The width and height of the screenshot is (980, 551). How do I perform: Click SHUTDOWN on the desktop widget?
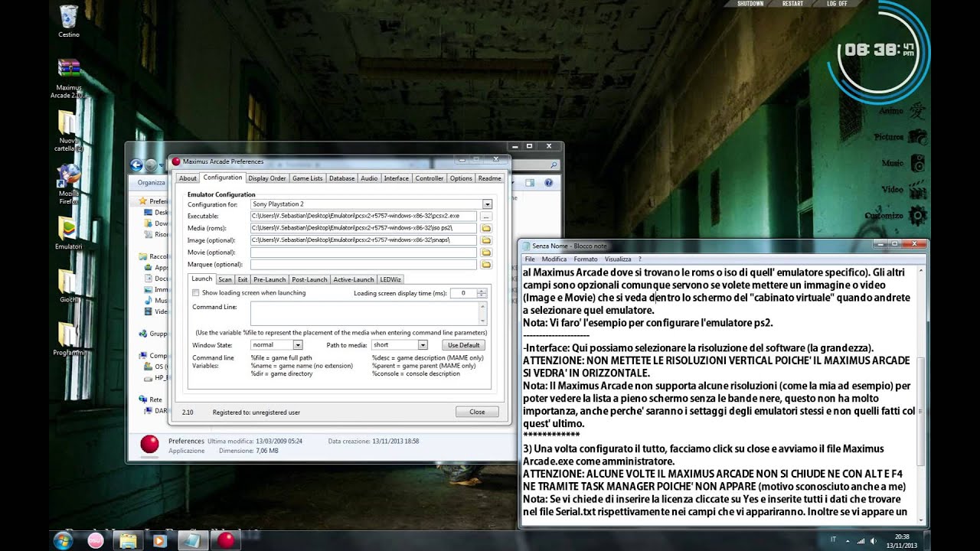tap(750, 4)
